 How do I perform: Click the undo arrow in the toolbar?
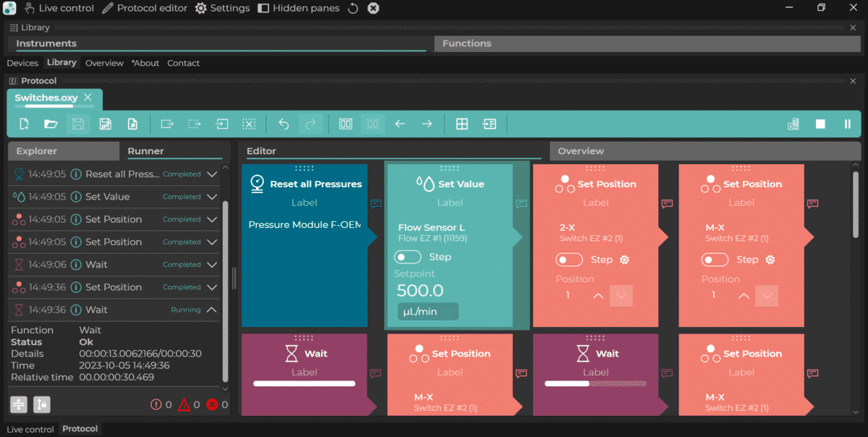pos(284,124)
